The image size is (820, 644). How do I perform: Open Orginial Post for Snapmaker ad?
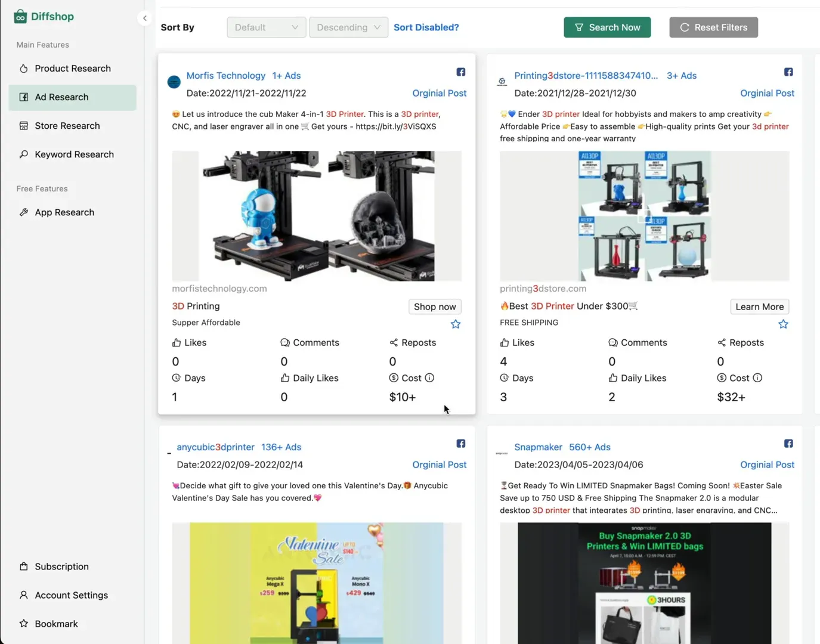pos(768,465)
